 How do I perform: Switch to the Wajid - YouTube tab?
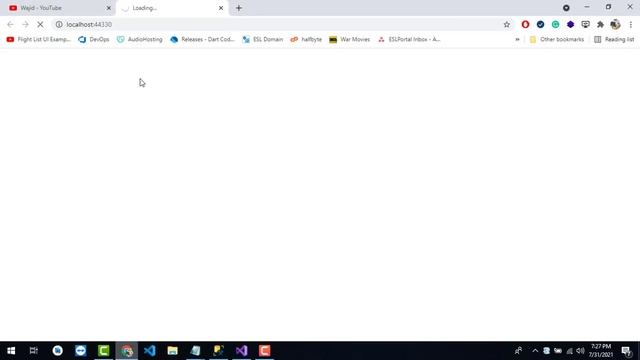[57, 8]
